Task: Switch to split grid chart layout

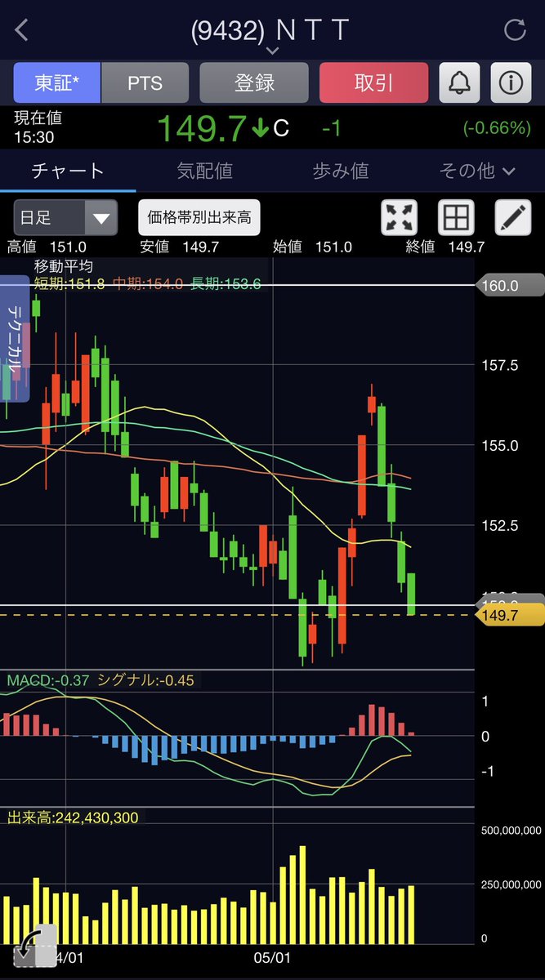Action: [x=456, y=217]
